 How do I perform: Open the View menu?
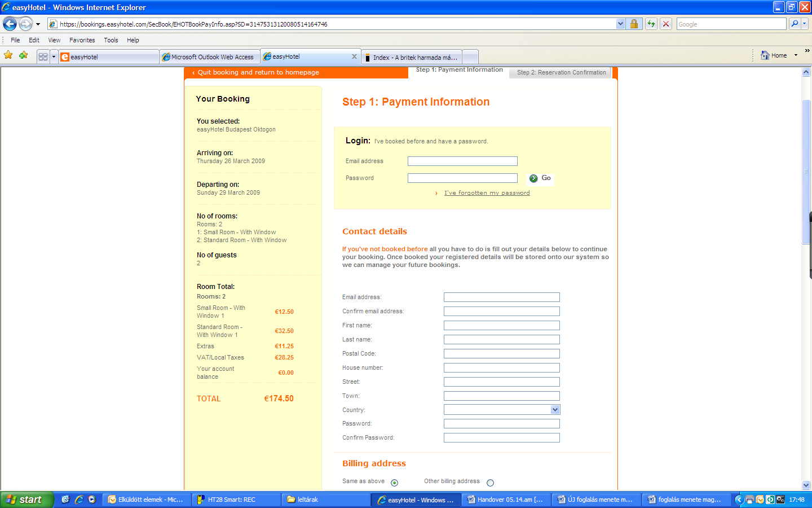(54, 40)
